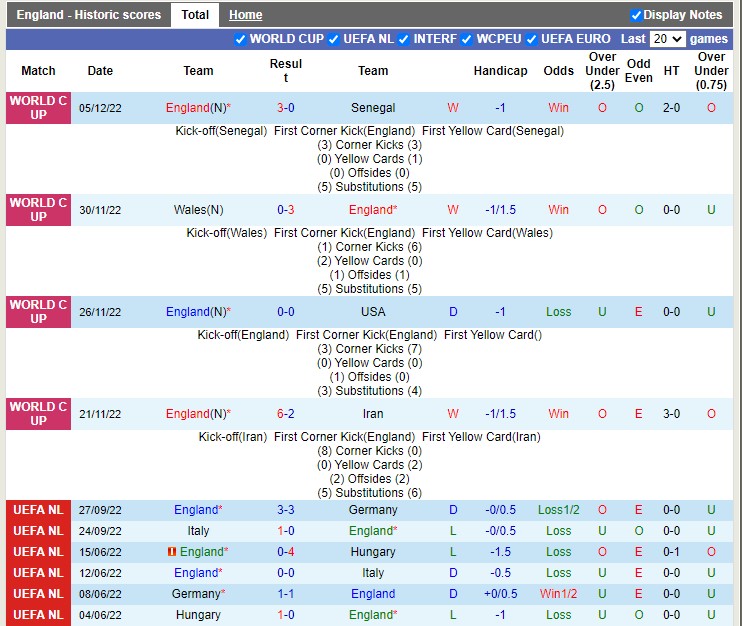Screen dimensions: 742x626
Task: Click the date 21/11/22
Action: click(100, 414)
